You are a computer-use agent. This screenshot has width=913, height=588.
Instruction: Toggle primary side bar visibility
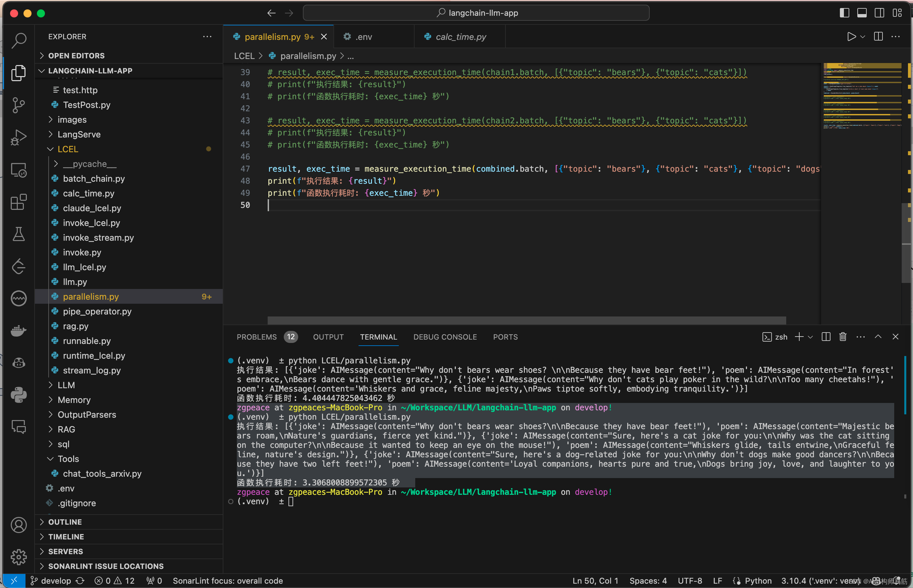click(845, 13)
